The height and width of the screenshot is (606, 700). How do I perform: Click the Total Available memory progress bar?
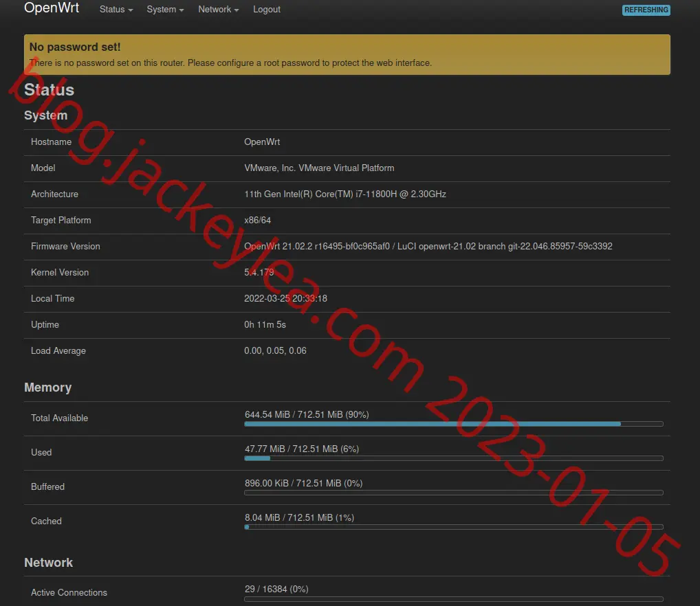pos(454,424)
